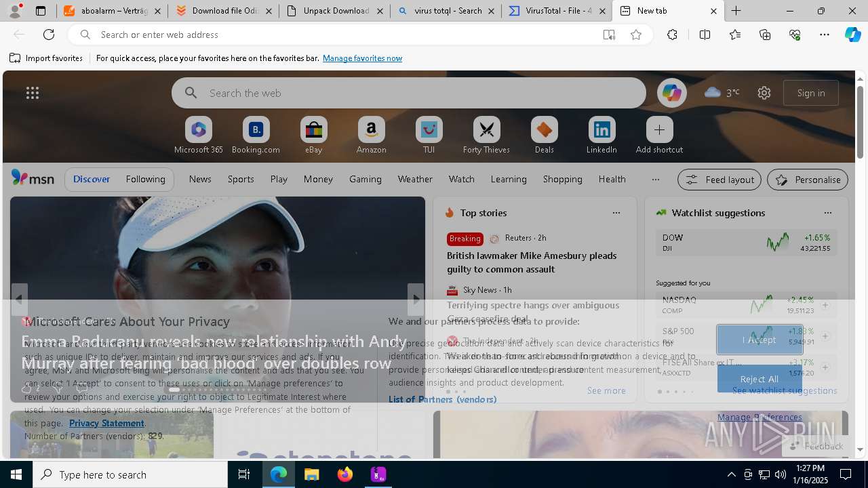Open browser essentials icon
The image size is (868, 488).
(x=795, y=35)
